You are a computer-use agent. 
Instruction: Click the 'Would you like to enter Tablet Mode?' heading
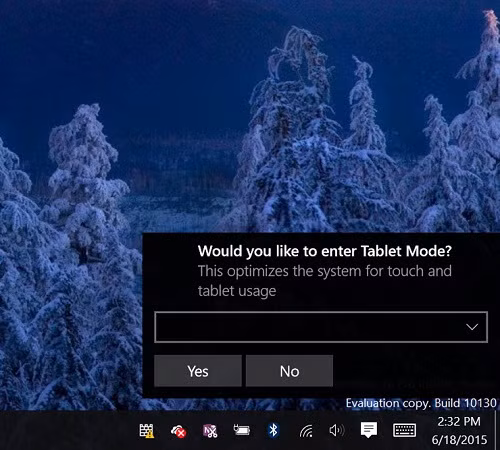pos(325,251)
